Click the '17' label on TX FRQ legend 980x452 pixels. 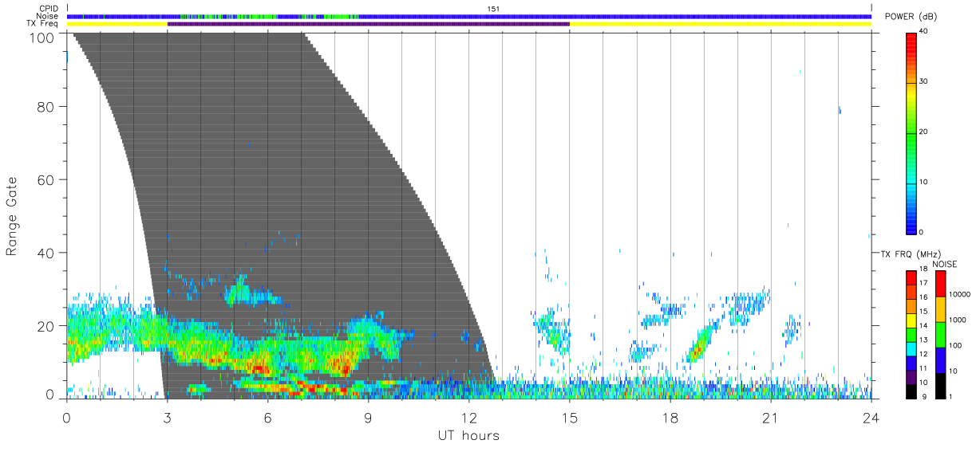click(923, 283)
